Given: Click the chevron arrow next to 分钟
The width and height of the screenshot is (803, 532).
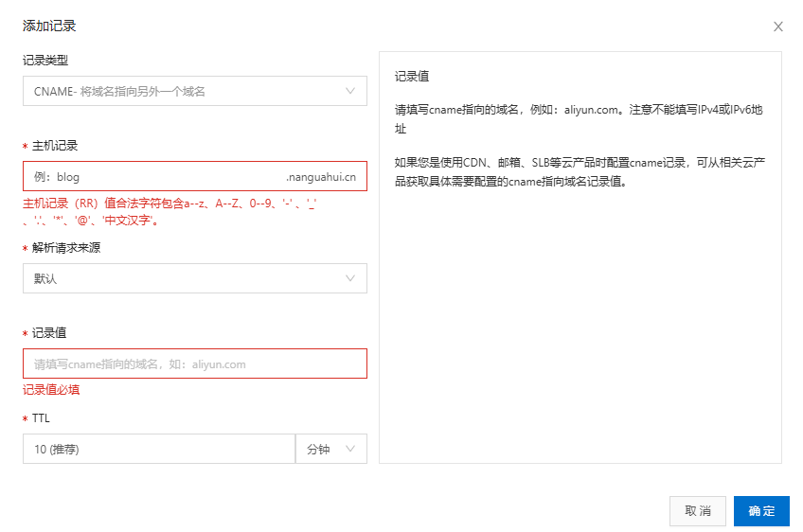Looking at the screenshot, I should click(351, 449).
